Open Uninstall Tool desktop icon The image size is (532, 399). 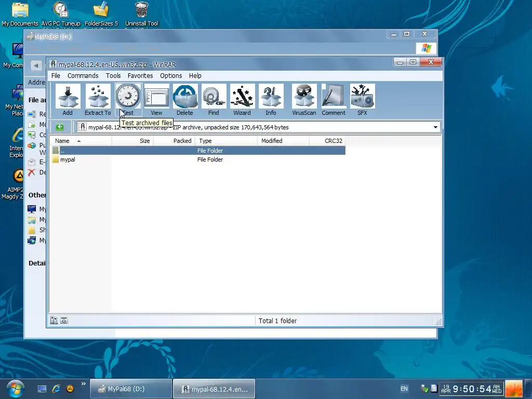pyautogui.click(x=141, y=14)
